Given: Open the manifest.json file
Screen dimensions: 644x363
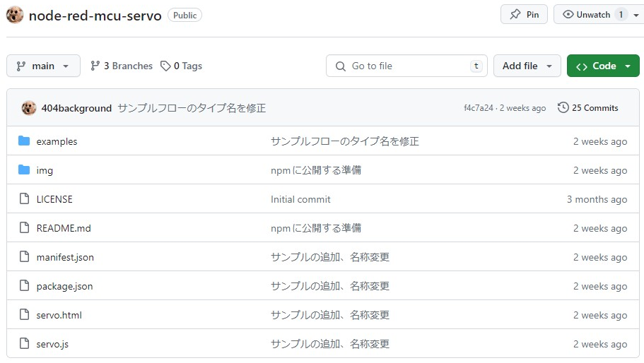Looking at the screenshot, I should pos(65,257).
